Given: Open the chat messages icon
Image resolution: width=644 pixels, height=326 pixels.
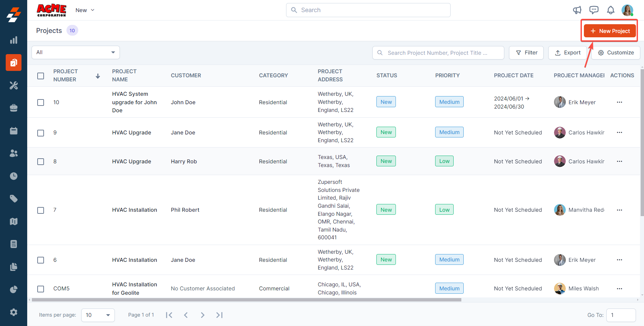Looking at the screenshot, I should click(x=594, y=10).
